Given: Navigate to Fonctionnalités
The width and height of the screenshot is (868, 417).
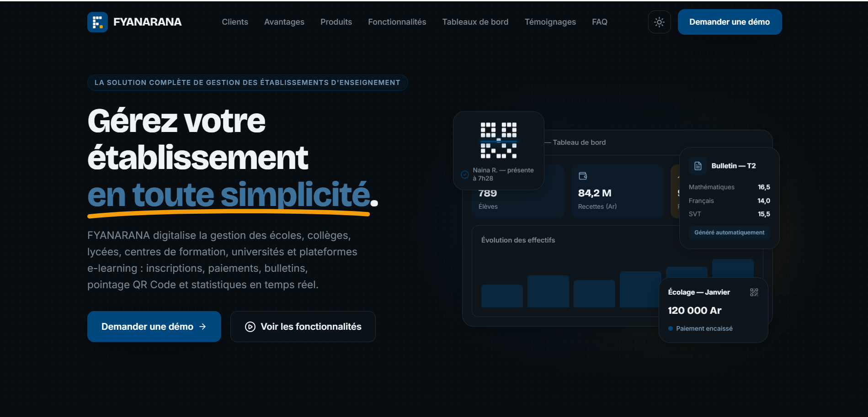Looking at the screenshot, I should 397,22.
